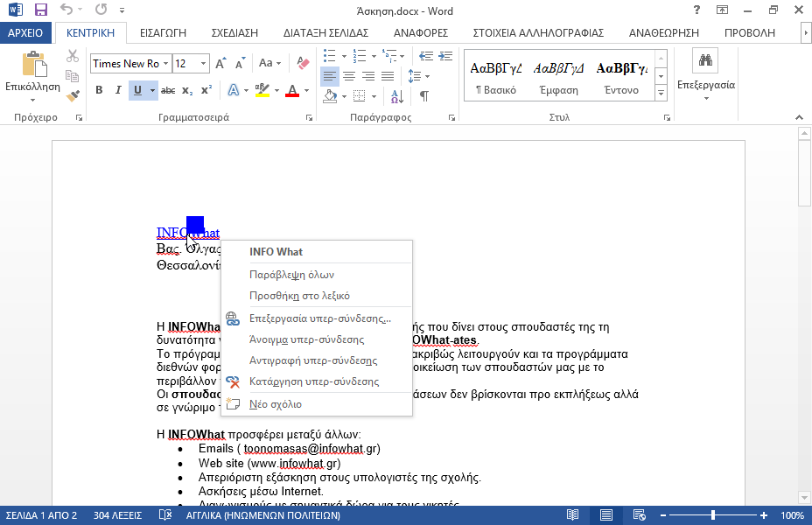
Task: Toggle justify paragraph alignment
Action: (x=388, y=77)
